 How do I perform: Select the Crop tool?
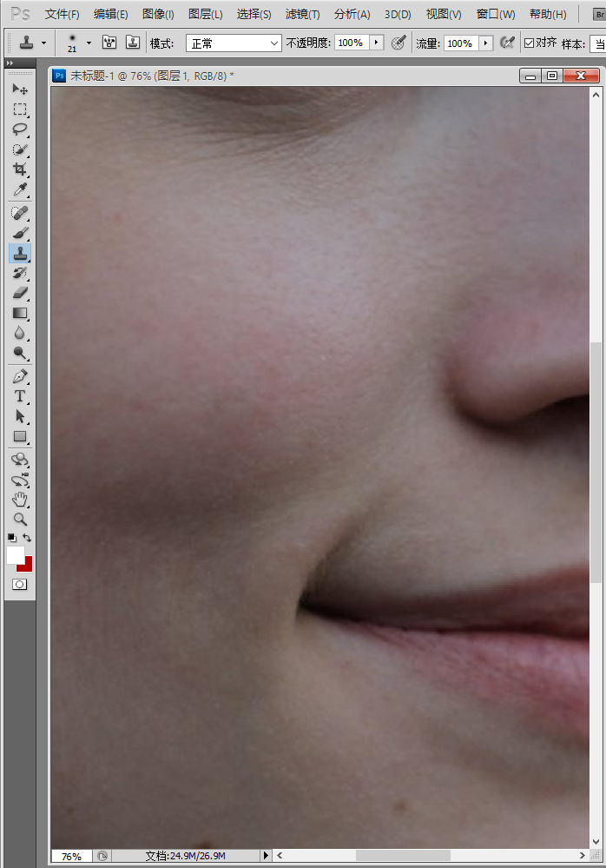[20, 169]
